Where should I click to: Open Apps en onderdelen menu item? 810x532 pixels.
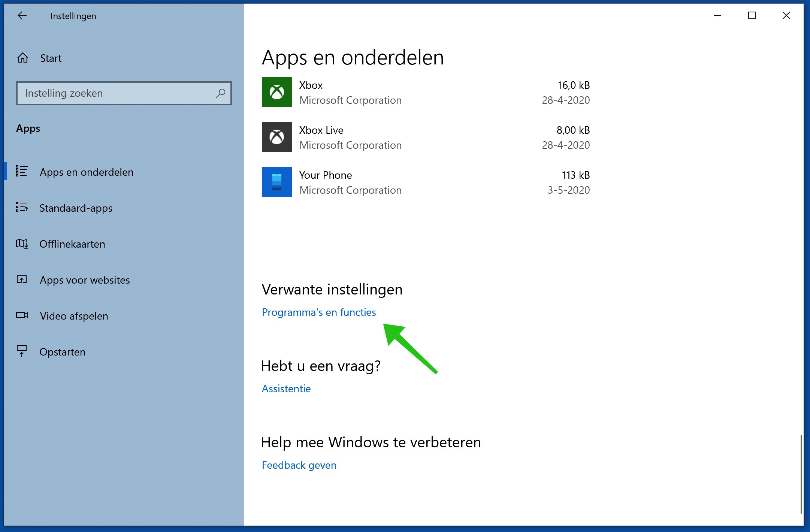124,172
